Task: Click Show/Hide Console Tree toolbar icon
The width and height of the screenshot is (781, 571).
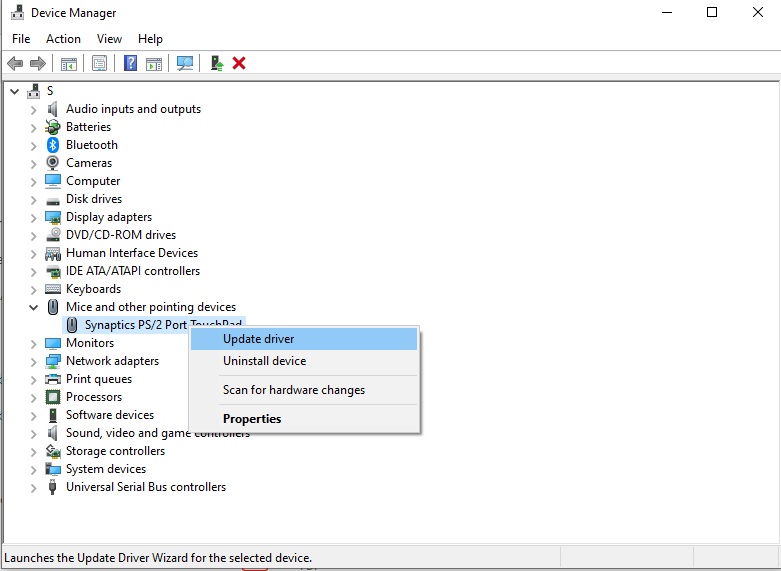Action: 68,63
